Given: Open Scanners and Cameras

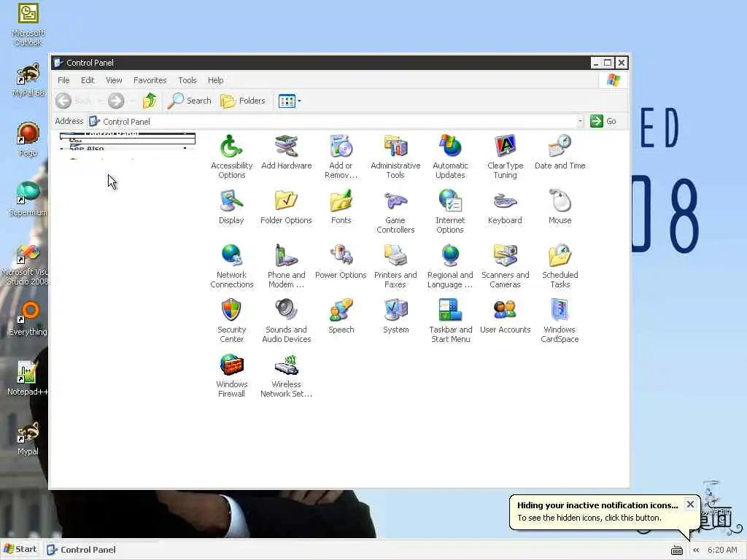Looking at the screenshot, I should [x=505, y=265].
